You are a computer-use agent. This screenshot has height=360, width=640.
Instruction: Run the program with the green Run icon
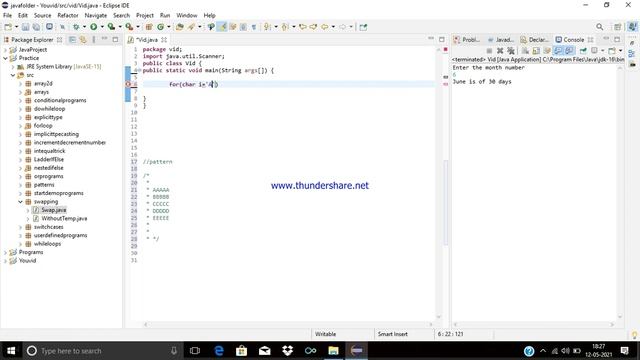93,27
